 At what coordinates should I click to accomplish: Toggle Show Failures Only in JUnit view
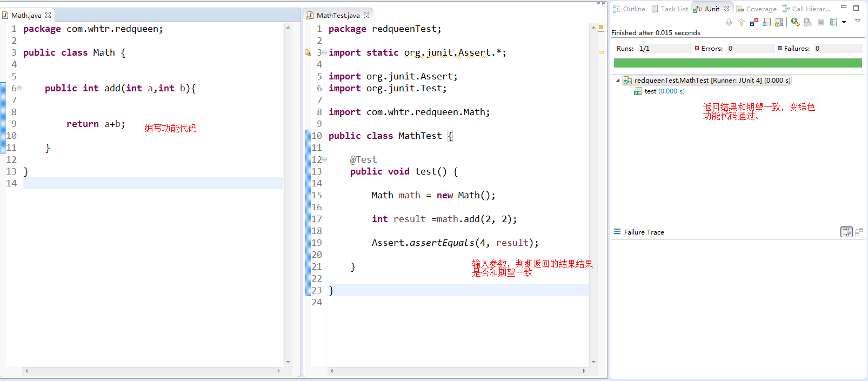(754, 22)
